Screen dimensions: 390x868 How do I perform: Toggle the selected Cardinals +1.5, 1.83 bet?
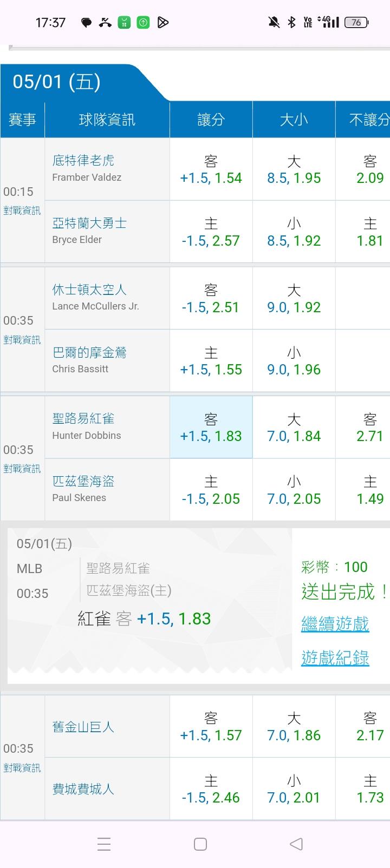pyautogui.click(x=211, y=428)
